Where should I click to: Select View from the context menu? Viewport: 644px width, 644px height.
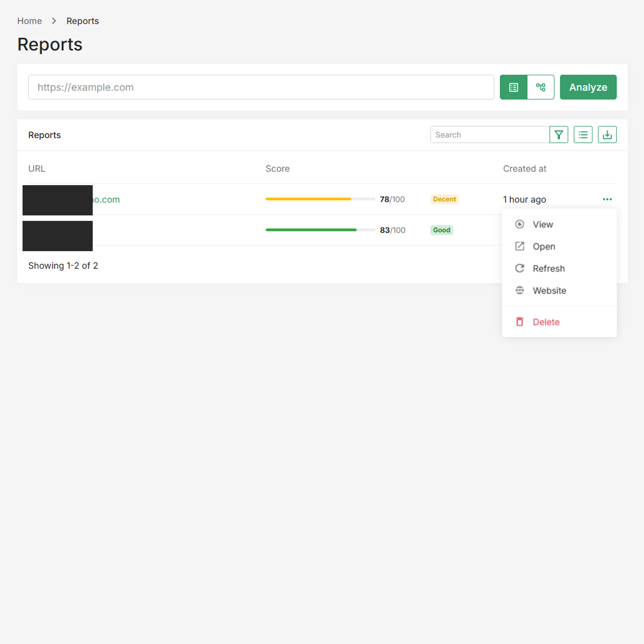[542, 224]
